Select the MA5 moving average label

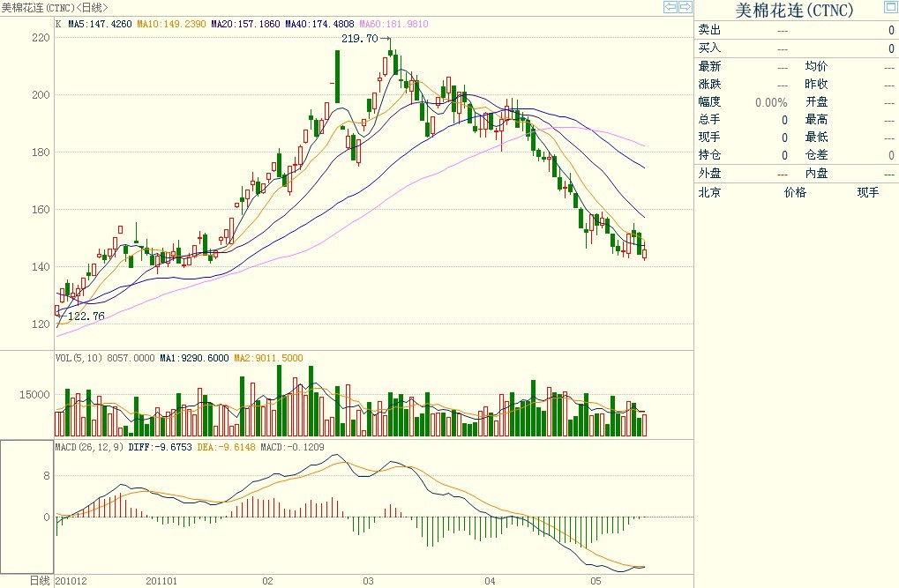[100, 25]
